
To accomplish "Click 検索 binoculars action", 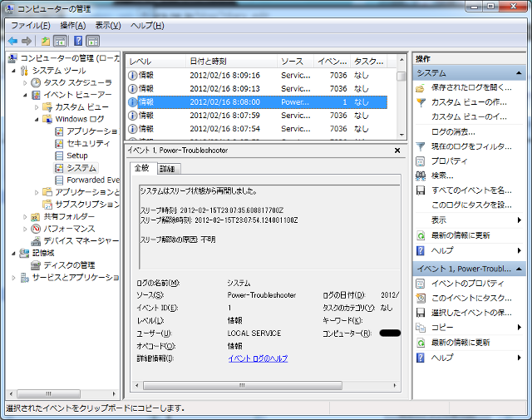I will (x=442, y=175).
